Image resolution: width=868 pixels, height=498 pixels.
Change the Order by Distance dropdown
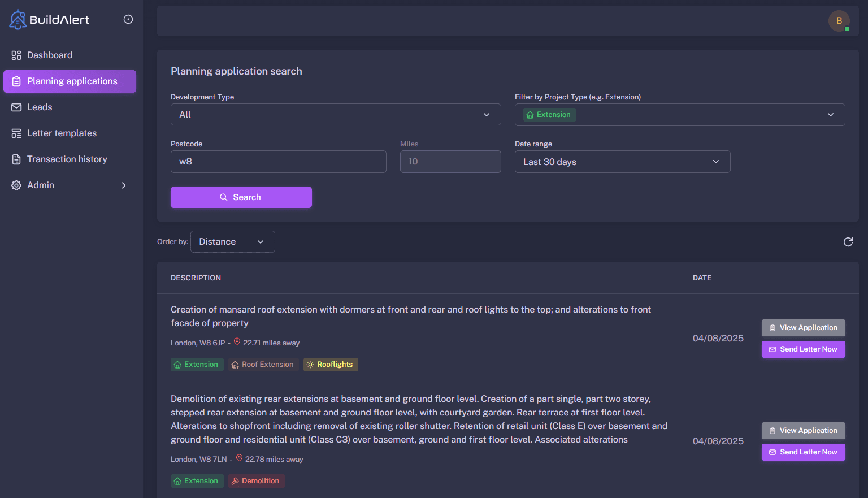click(x=232, y=242)
